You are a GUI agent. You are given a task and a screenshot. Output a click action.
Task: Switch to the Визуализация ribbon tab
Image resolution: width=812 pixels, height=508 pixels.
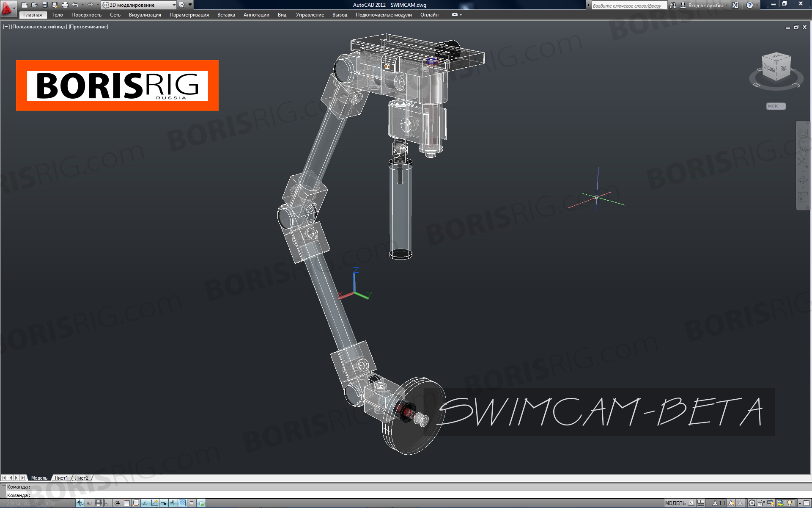[x=145, y=15]
